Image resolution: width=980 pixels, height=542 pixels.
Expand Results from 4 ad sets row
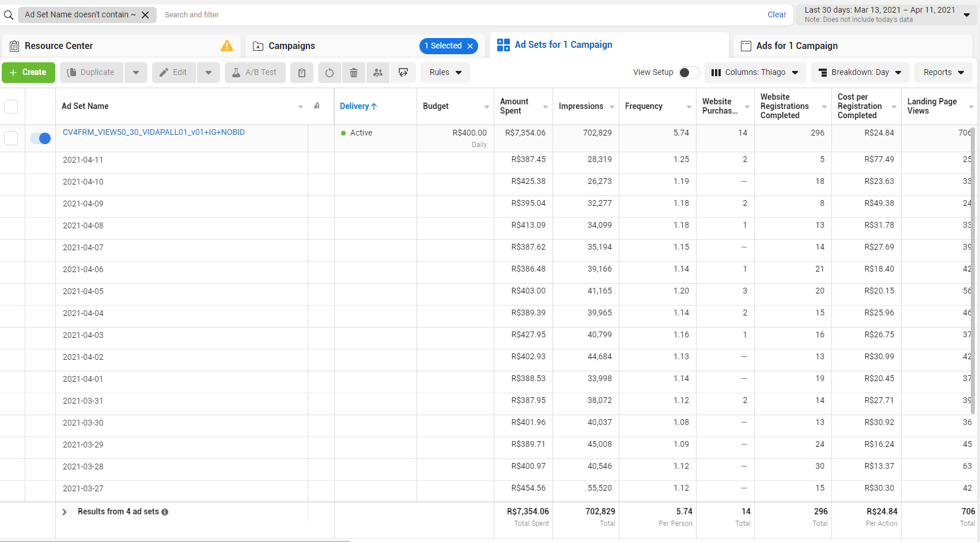click(65, 512)
